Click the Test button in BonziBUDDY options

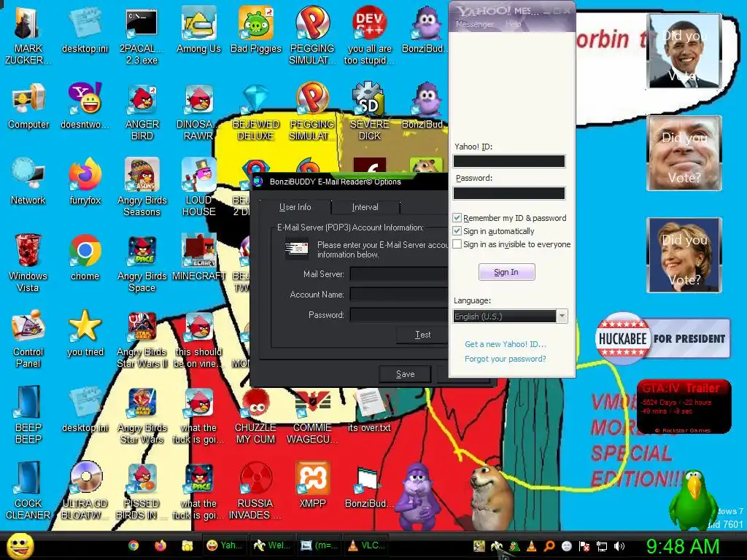[422, 335]
